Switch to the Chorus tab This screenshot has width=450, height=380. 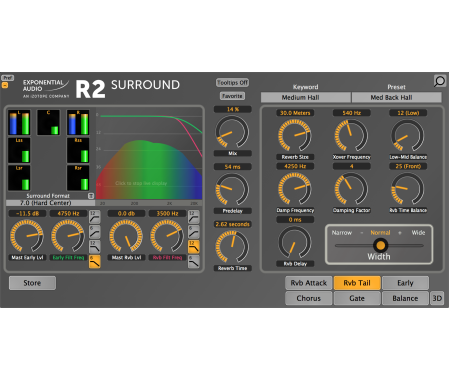click(309, 298)
